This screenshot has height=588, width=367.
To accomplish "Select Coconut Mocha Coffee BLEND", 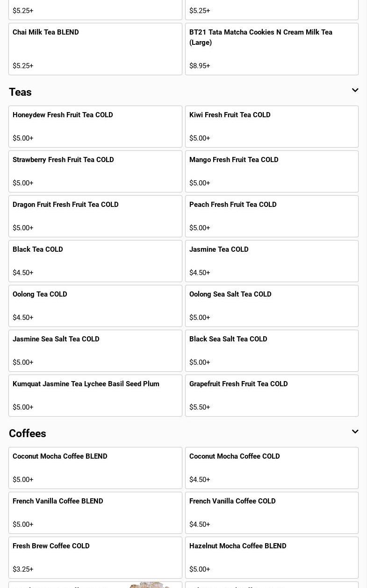I will 95,468.
